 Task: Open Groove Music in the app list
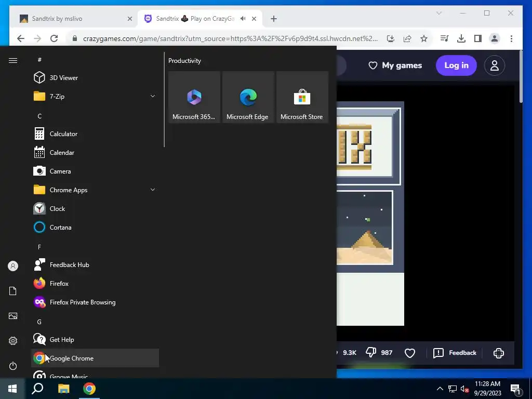click(95, 375)
